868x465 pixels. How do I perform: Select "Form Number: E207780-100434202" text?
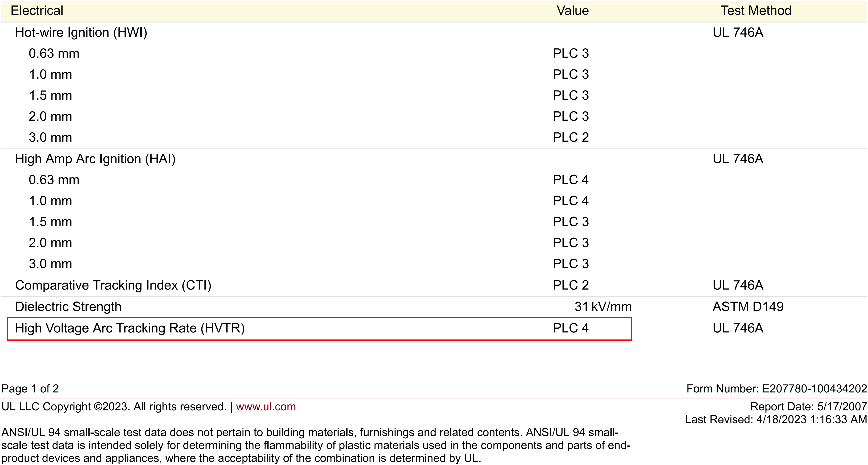[x=777, y=389]
